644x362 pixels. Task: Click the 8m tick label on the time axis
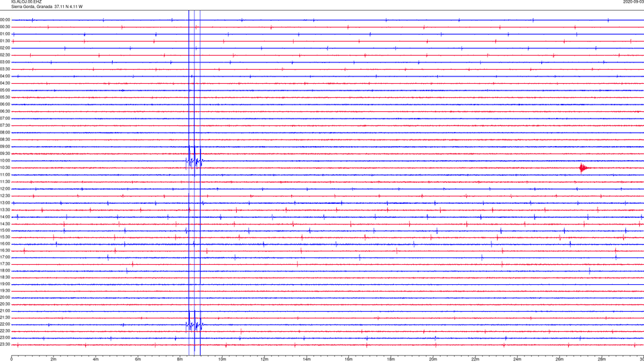pyautogui.click(x=180, y=359)
